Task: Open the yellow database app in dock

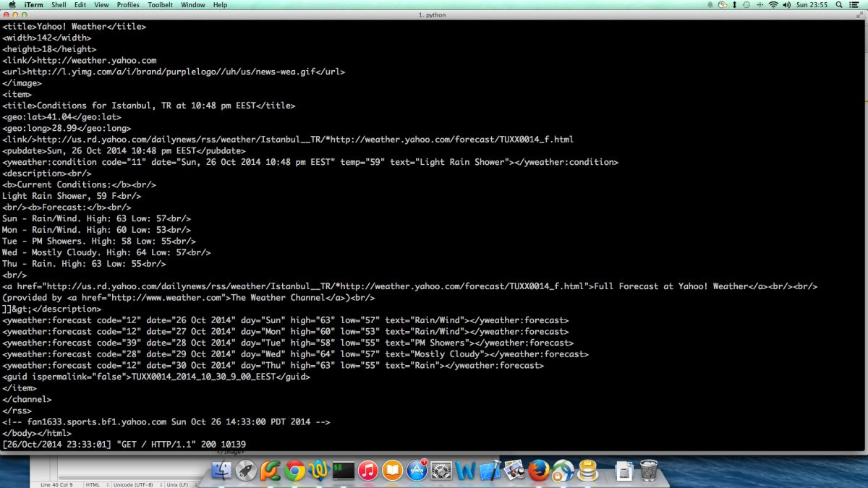Action: point(587,471)
